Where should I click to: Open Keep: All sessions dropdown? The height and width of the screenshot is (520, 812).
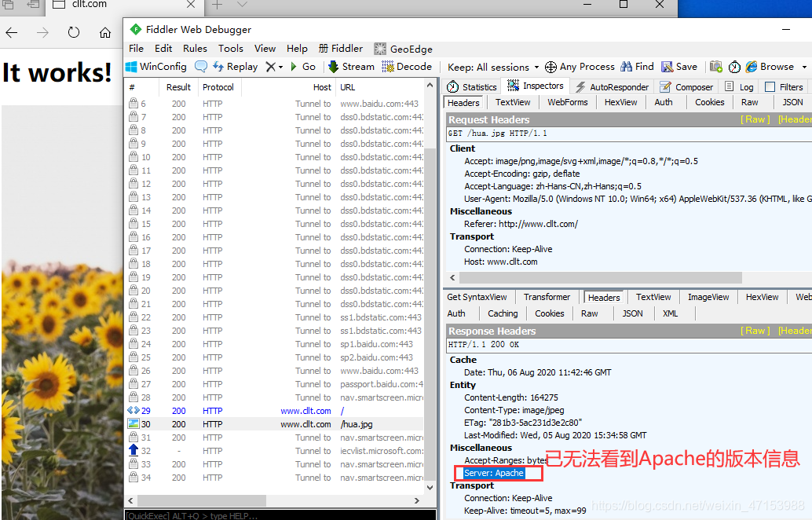point(493,68)
